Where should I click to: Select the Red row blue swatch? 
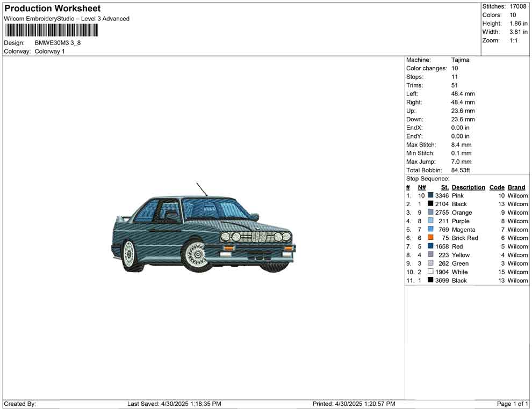tap(430, 246)
